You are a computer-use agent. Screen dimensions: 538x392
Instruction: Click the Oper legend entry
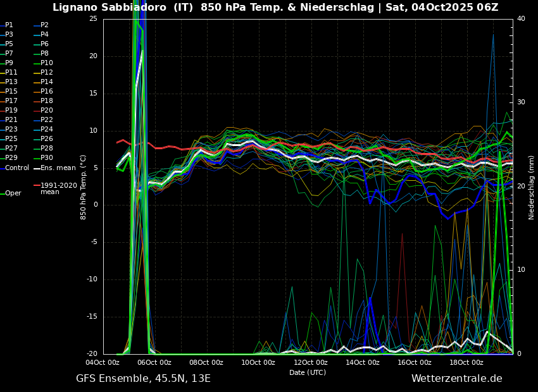(x=13, y=193)
